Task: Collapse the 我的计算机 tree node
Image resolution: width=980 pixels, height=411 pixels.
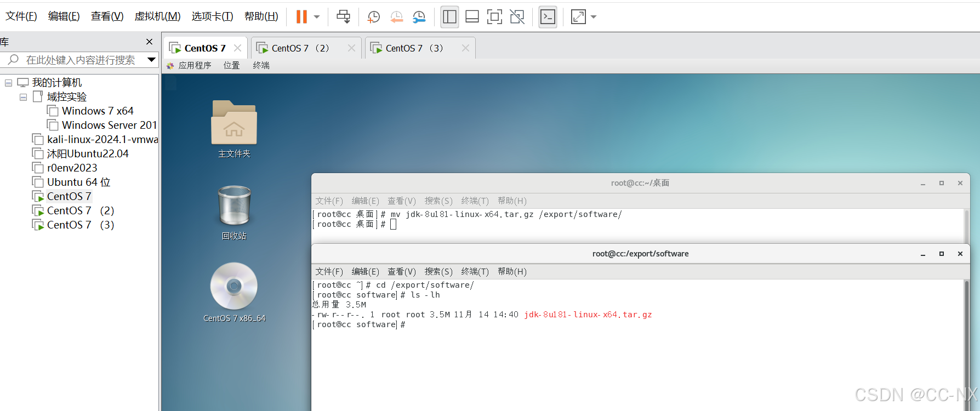Action: pyautogui.click(x=8, y=83)
